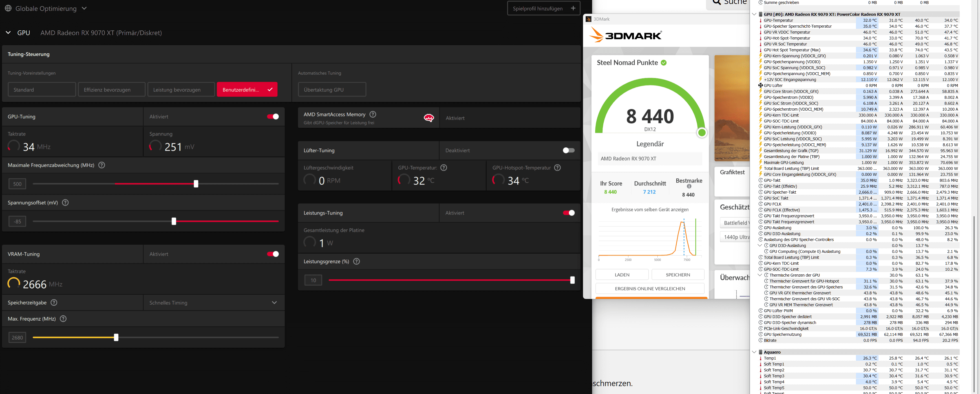This screenshot has height=394, width=980.
Task: Collapse the GPU section chevron in AMD Software
Action: [8, 33]
